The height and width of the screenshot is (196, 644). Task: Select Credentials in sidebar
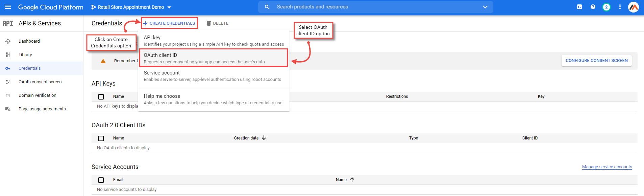[x=30, y=68]
